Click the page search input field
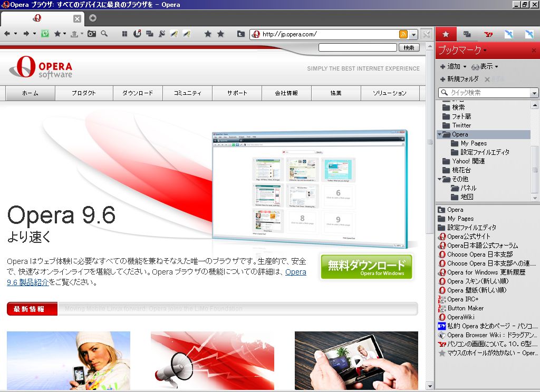This screenshot has width=540, height=392. 358,47
